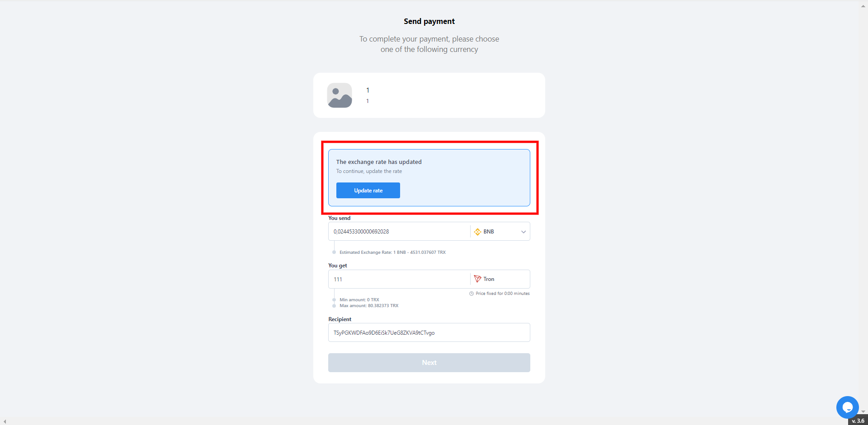This screenshot has height=425, width=868.
Task: Expand the chevron arrow beside BNB
Action: [x=523, y=232]
